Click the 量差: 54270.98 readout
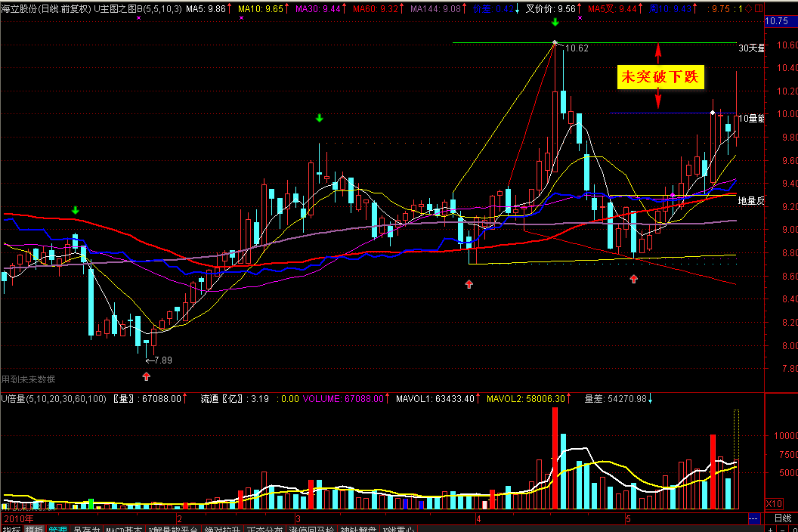The width and height of the screenshot is (798, 532). [x=618, y=398]
